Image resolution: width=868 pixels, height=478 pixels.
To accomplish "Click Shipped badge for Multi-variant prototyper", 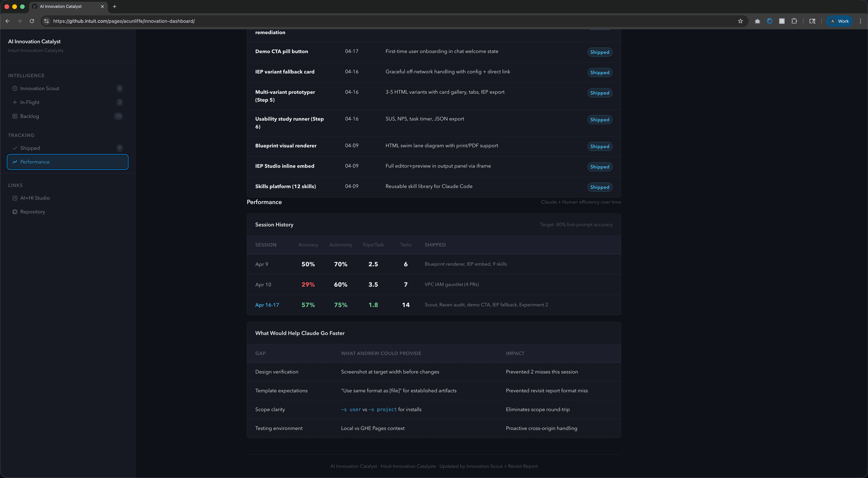I will tap(599, 93).
